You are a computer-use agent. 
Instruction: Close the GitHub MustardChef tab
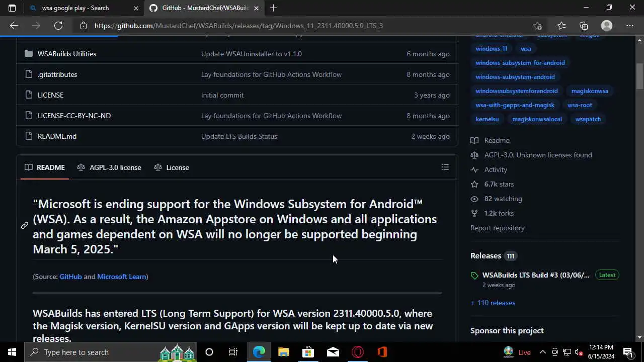(x=256, y=8)
